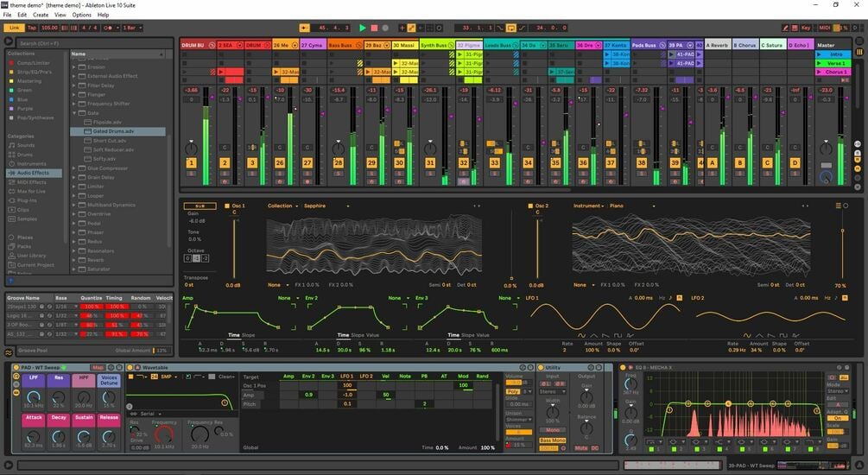Image resolution: width=868 pixels, height=475 pixels.
Task: Start playback with the Play button
Action: pyautogui.click(x=363, y=28)
